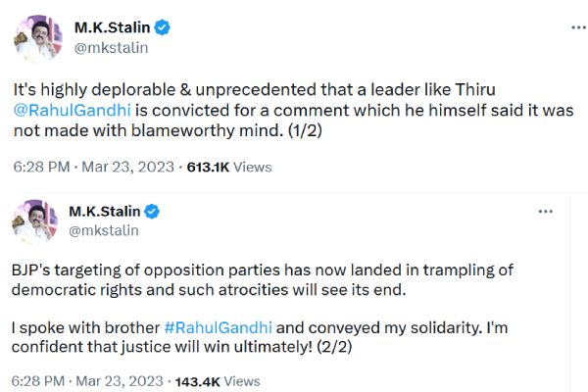Open the more options menu on the second tweet
Viewport: 588px width, 392px height.
[546, 211]
